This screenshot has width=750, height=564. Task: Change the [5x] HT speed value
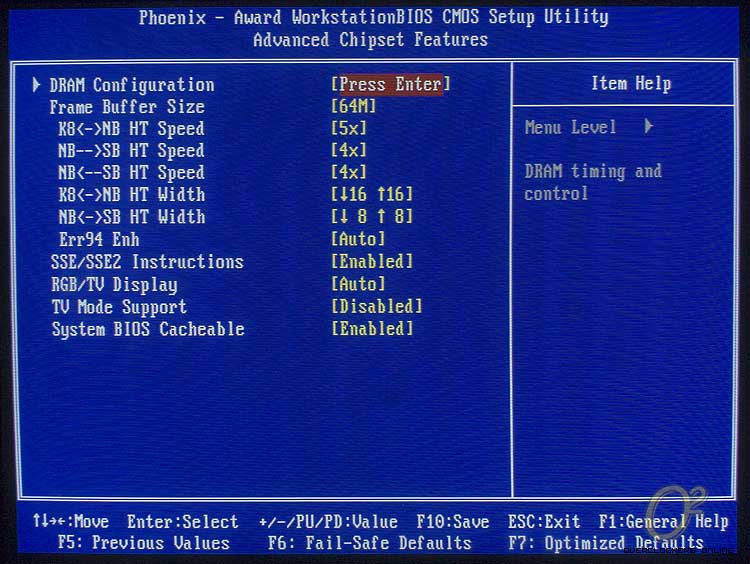(349, 128)
